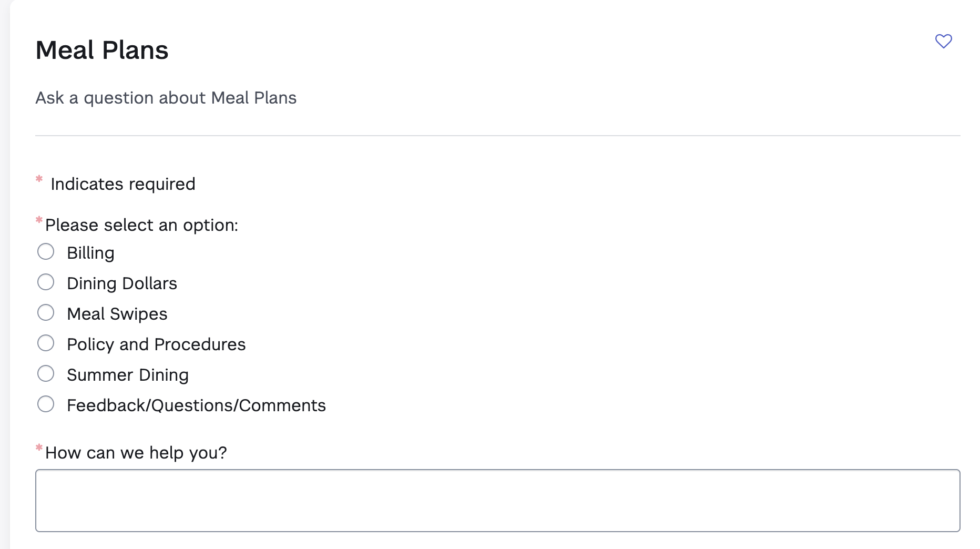Select the Meal Swipes radio button
The height and width of the screenshot is (549, 980).
tap(46, 313)
